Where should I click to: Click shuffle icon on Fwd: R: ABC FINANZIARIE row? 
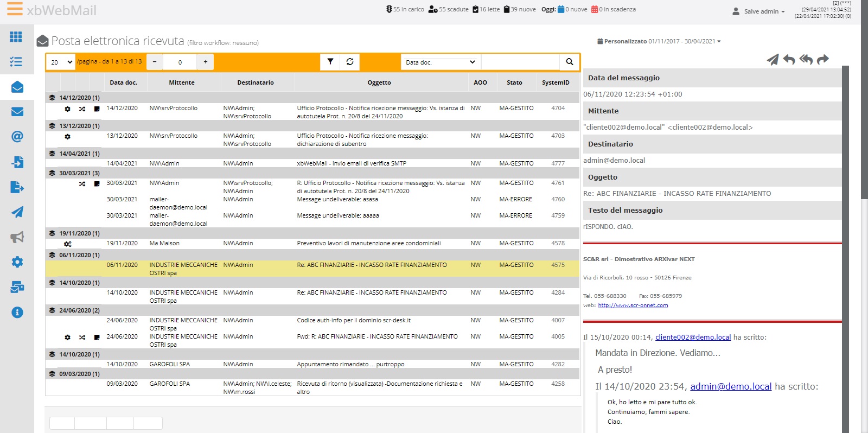pos(82,338)
